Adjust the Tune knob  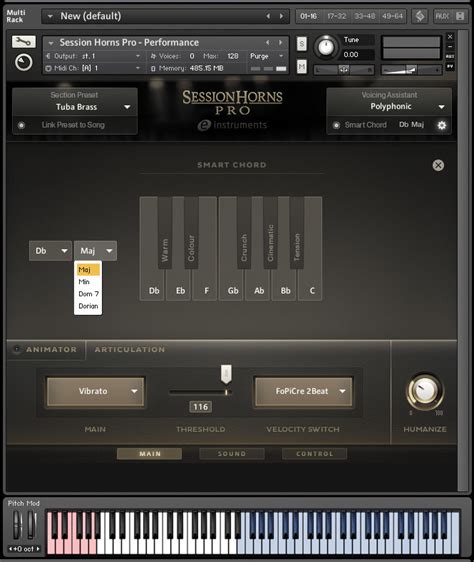coord(326,47)
